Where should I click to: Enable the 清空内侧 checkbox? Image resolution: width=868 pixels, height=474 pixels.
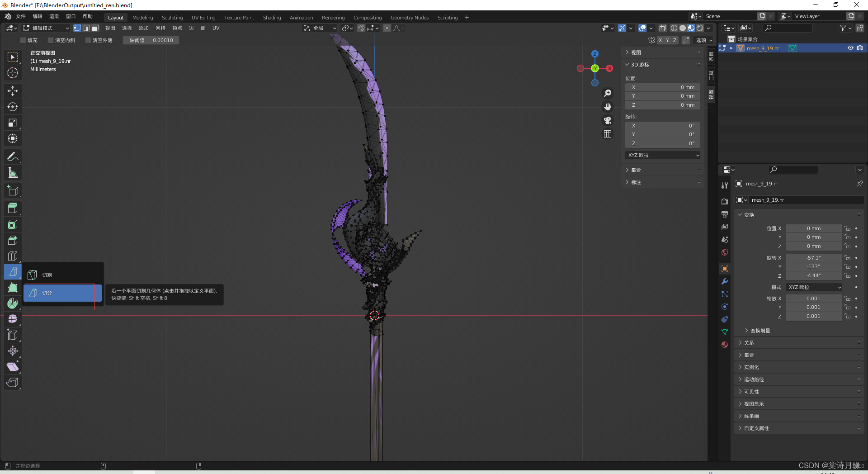[51, 40]
